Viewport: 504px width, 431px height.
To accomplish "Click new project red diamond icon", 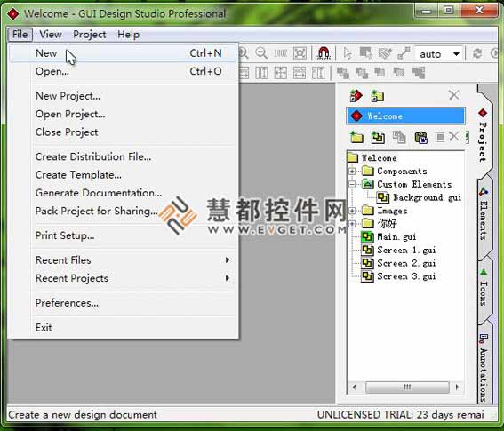I will [356, 95].
